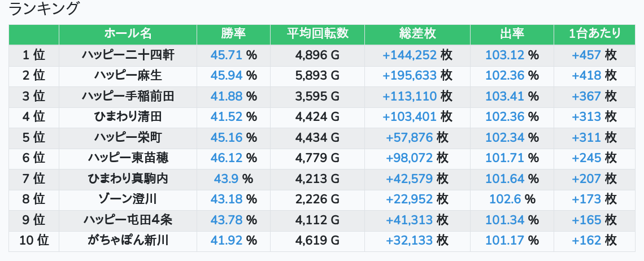Select the 平均回転数 column header
The height and width of the screenshot is (261, 644).
(x=317, y=34)
